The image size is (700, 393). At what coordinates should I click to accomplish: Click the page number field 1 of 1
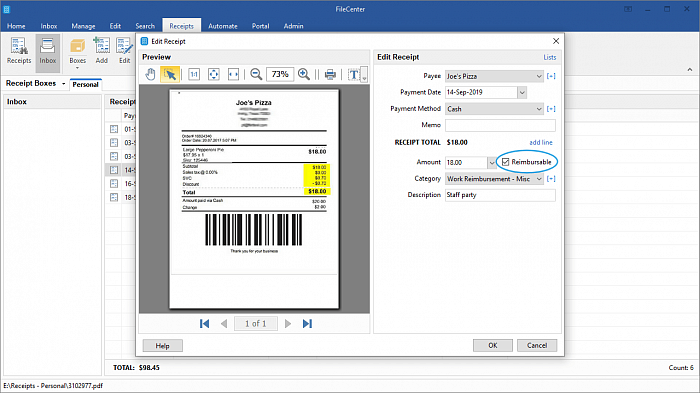click(x=256, y=323)
